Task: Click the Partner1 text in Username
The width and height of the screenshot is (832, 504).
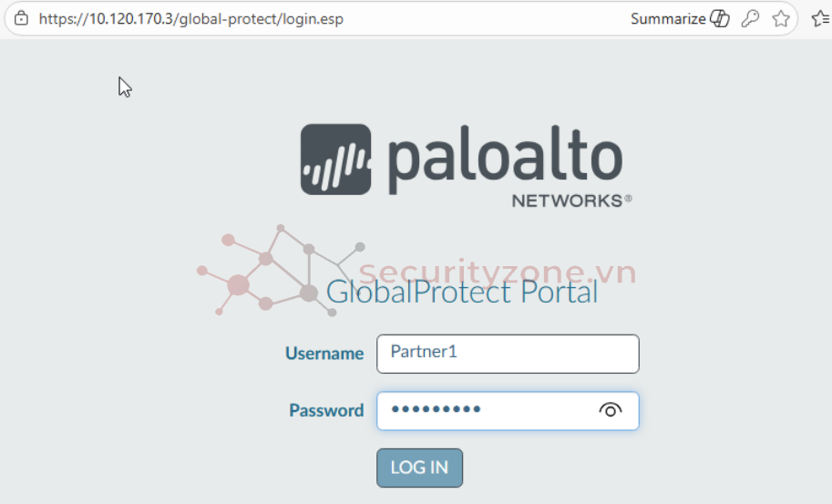Action: pyautogui.click(x=423, y=351)
